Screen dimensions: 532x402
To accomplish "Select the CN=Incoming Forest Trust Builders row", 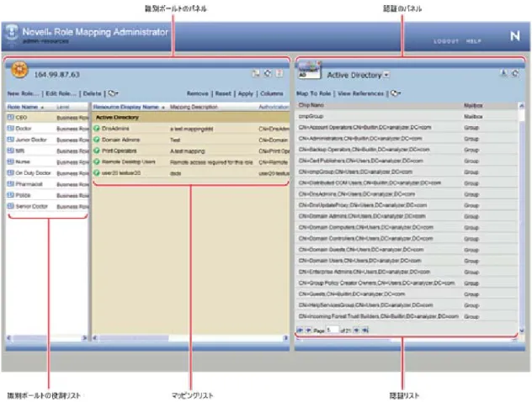I will [407, 316].
